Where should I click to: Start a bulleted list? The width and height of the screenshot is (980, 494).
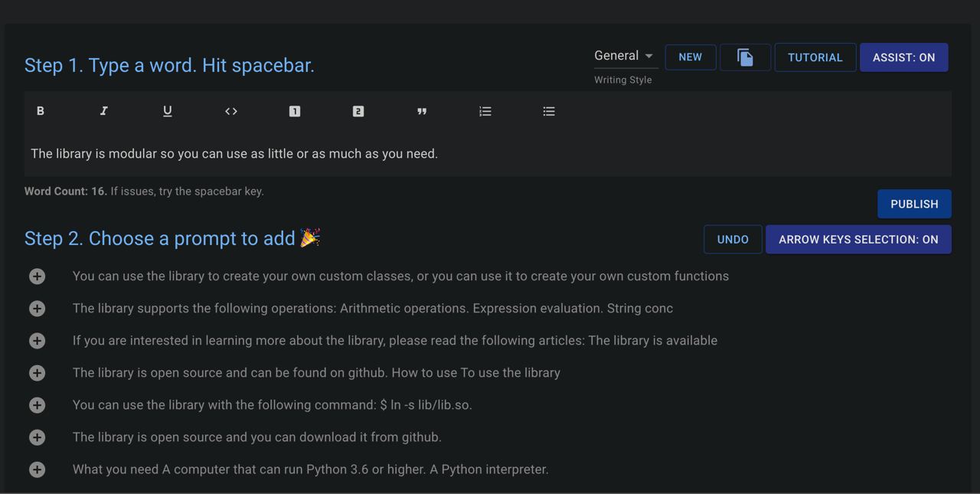(549, 111)
